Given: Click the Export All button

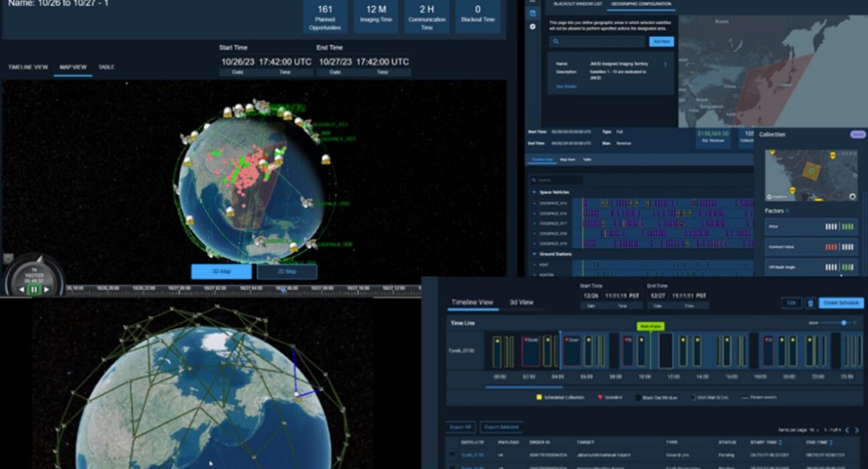Looking at the screenshot, I should pyautogui.click(x=459, y=427).
